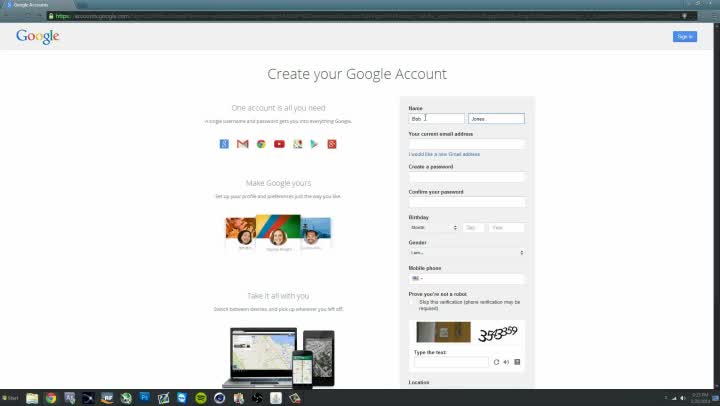Click the Google logo
This screenshot has width=720, height=406.
(38, 36)
